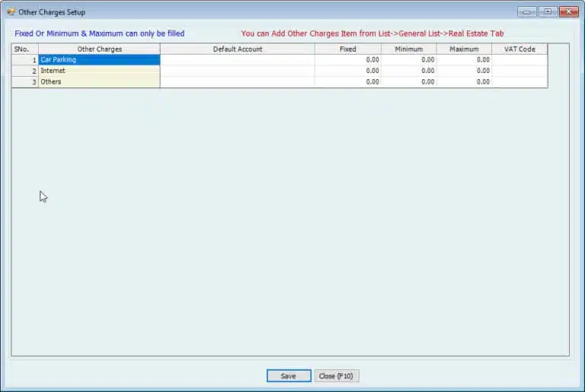Click Fixed amount cell for Others

pos(347,82)
